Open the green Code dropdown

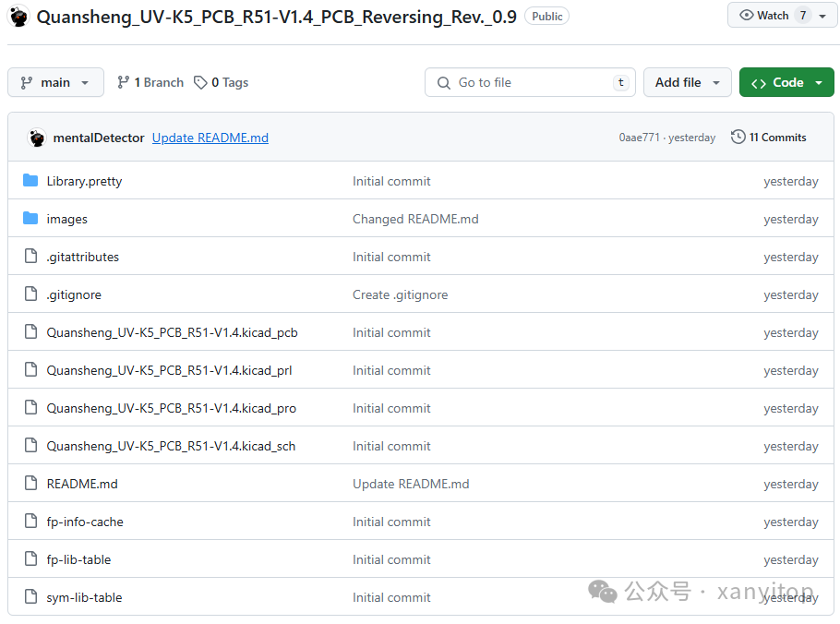pos(786,82)
